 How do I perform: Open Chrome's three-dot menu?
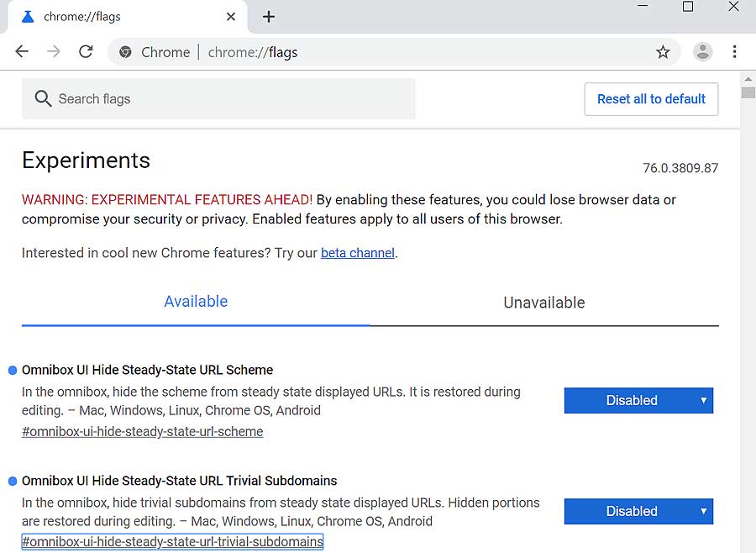[x=734, y=51]
